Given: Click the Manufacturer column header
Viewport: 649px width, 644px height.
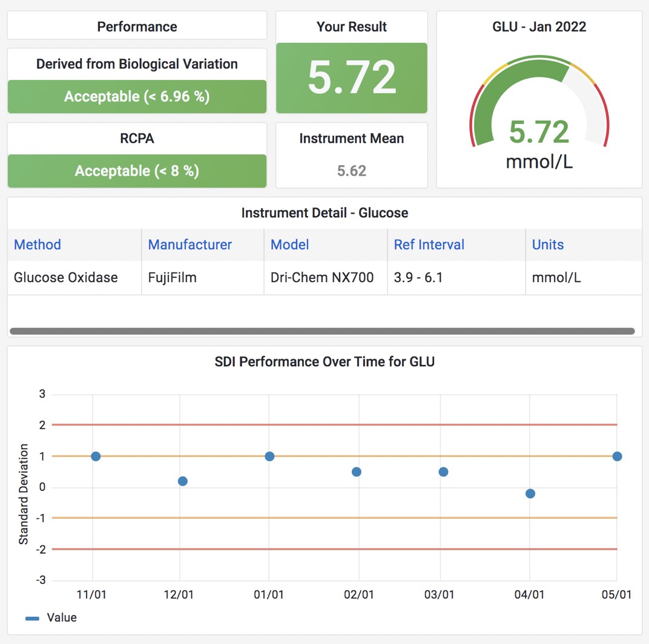Looking at the screenshot, I should tap(189, 245).
